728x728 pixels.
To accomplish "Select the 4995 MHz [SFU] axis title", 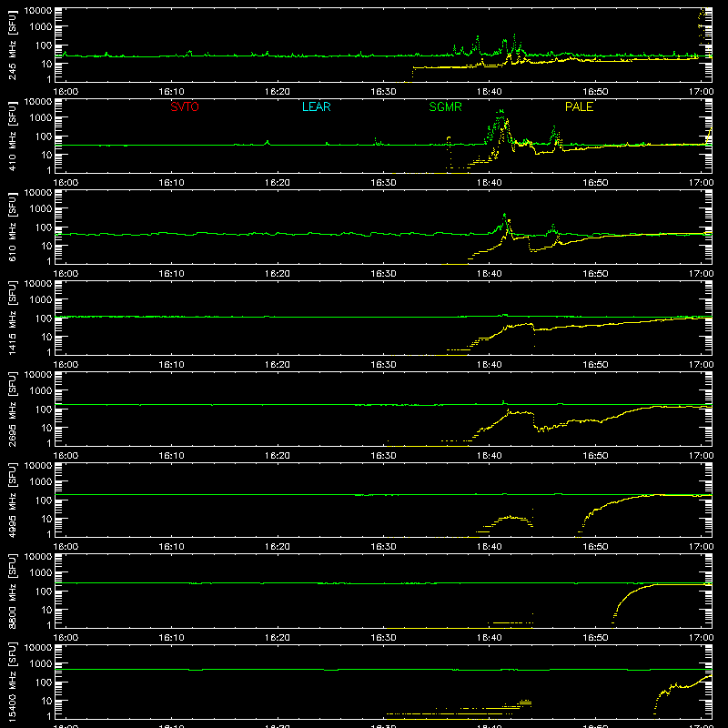I will tap(13, 500).
